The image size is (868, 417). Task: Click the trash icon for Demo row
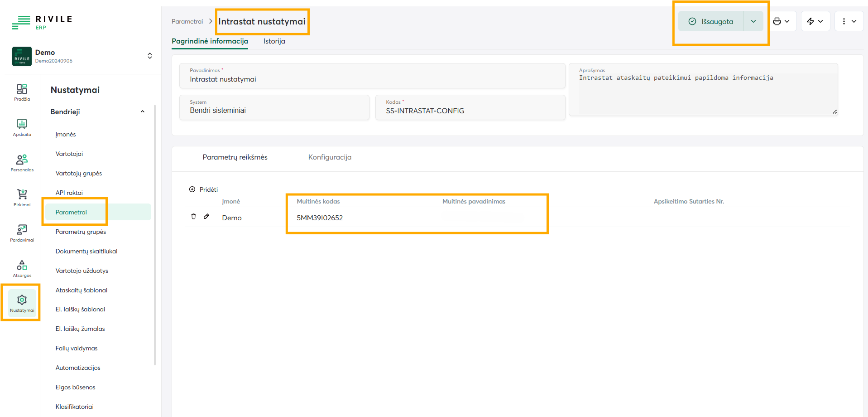point(193,217)
